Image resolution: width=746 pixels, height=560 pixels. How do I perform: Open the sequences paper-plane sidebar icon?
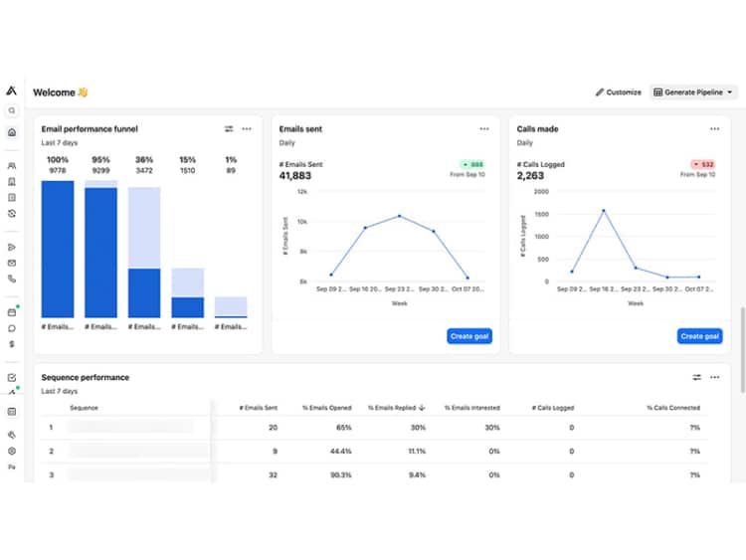12,248
